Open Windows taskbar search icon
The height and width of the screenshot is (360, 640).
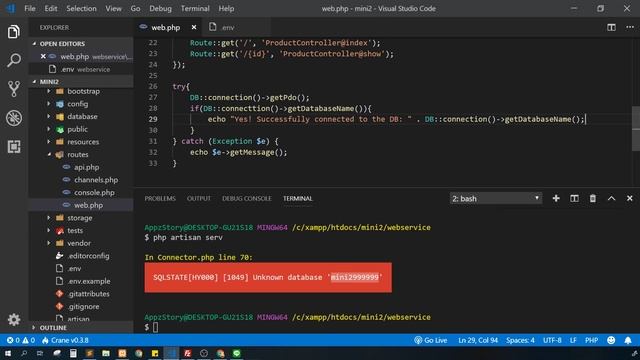pyautogui.click(x=24, y=353)
